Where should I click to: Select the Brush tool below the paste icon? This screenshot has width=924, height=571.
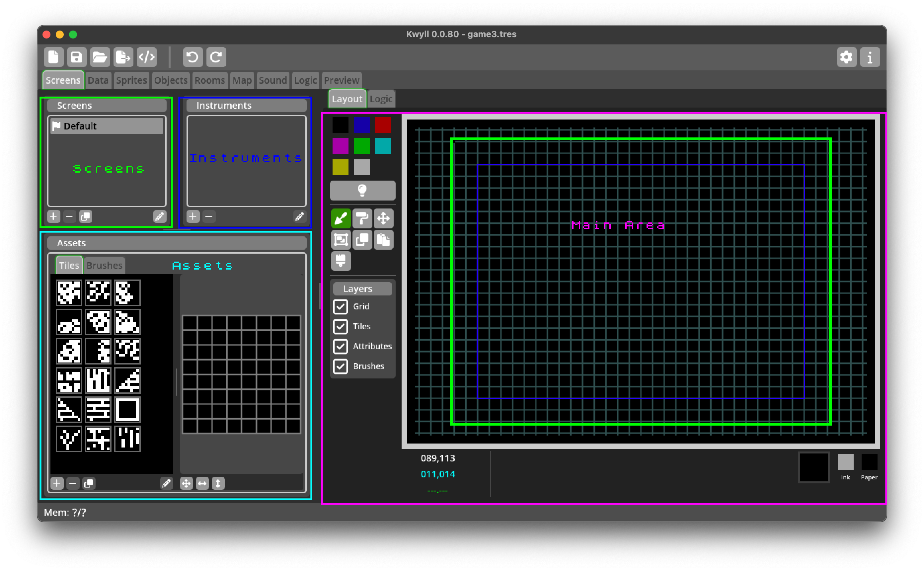click(x=341, y=261)
